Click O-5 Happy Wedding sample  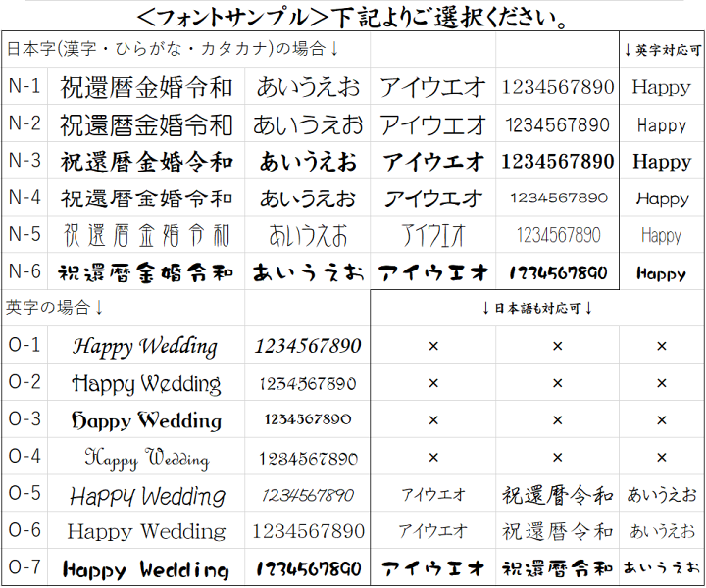tap(148, 496)
